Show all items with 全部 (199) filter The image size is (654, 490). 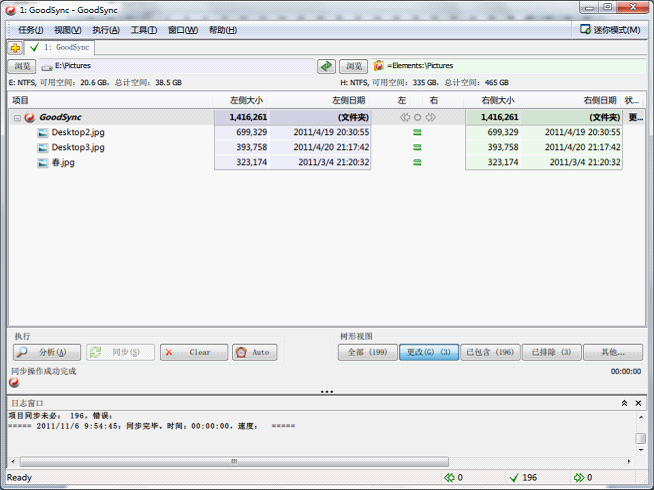pos(367,352)
